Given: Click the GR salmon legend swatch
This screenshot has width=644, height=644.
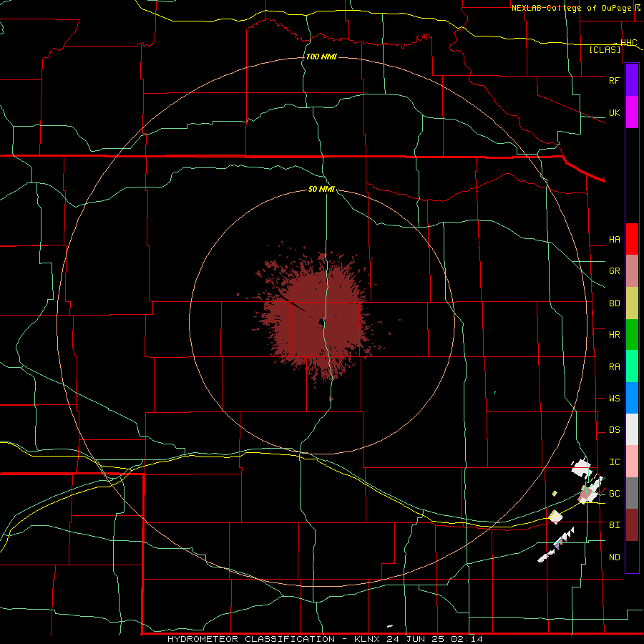Looking at the screenshot, I should click(x=632, y=271).
